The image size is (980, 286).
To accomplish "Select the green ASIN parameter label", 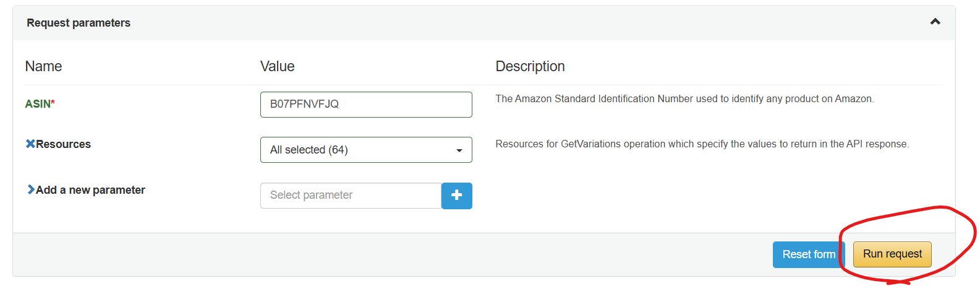I will coord(38,104).
